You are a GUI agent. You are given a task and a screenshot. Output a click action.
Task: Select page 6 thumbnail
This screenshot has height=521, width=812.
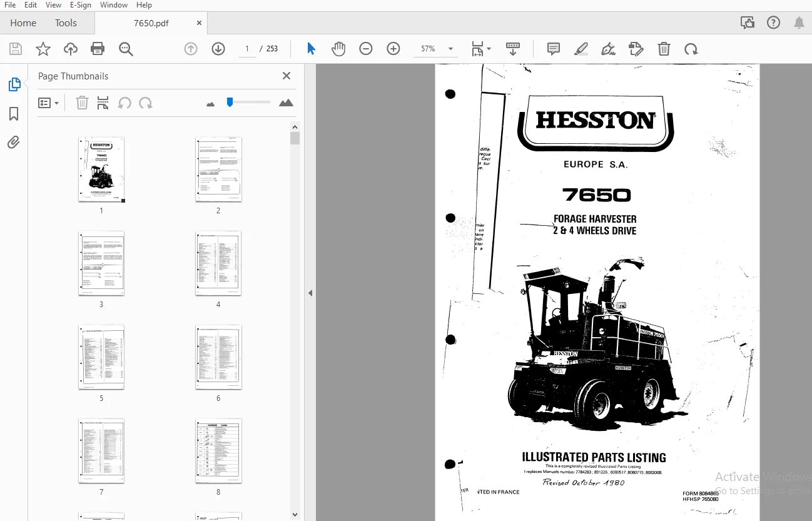218,357
